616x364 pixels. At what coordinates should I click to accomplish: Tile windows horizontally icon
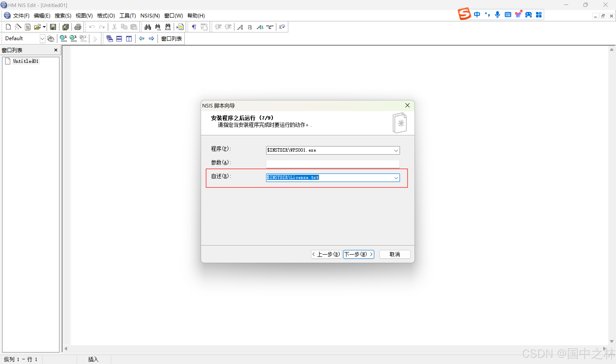click(x=119, y=38)
